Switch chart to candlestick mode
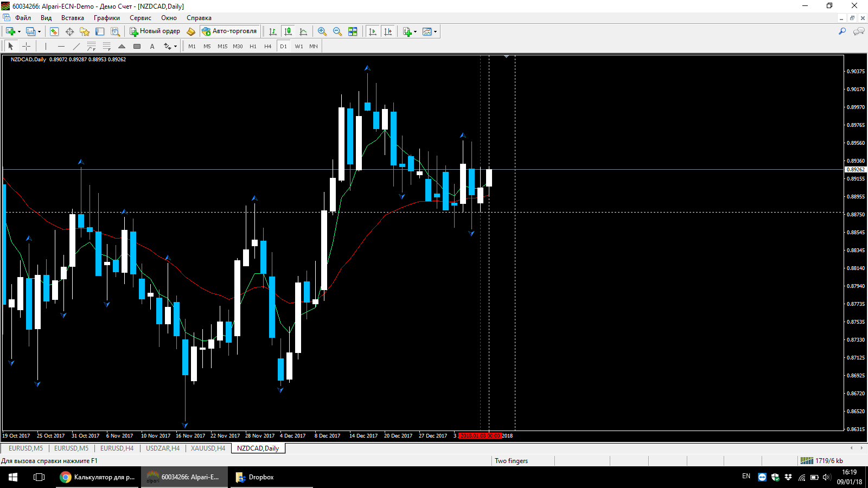Screen dimensions: 868x488 click(x=288, y=31)
